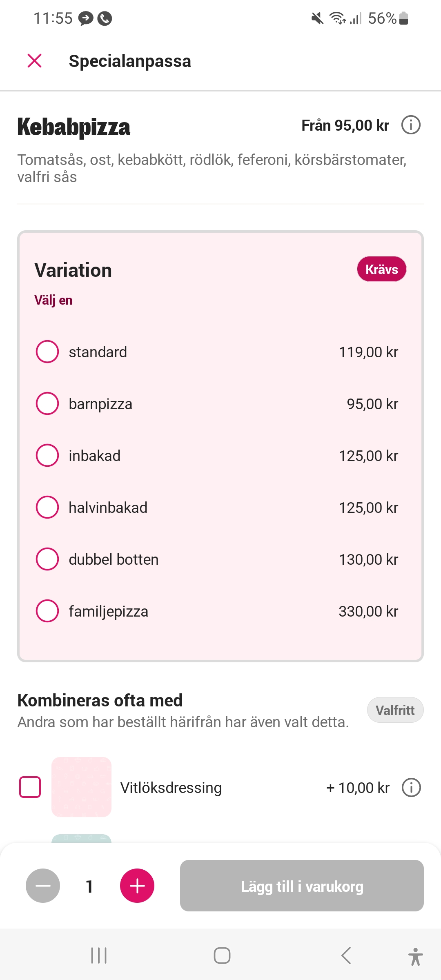Open info icon next to Från 95,00 kr
The width and height of the screenshot is (441, 980).
pos(411,125)
